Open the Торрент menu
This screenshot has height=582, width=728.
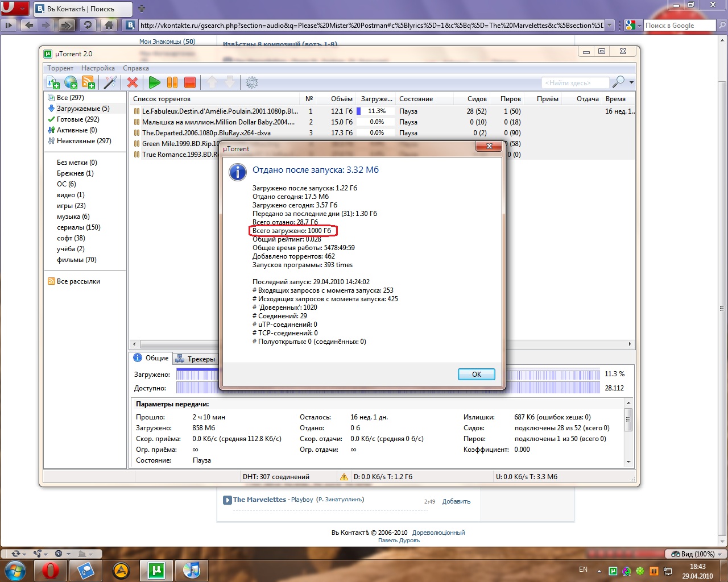point(60,68)
